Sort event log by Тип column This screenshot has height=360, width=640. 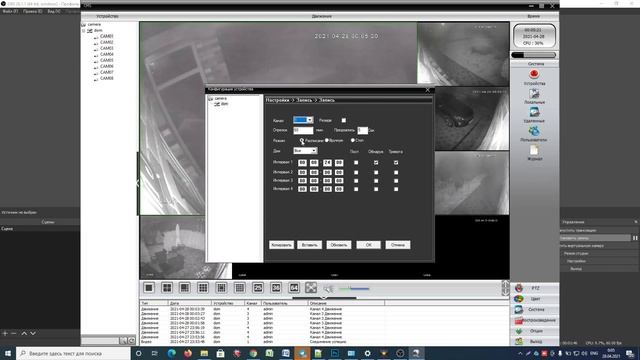[154, 303]
